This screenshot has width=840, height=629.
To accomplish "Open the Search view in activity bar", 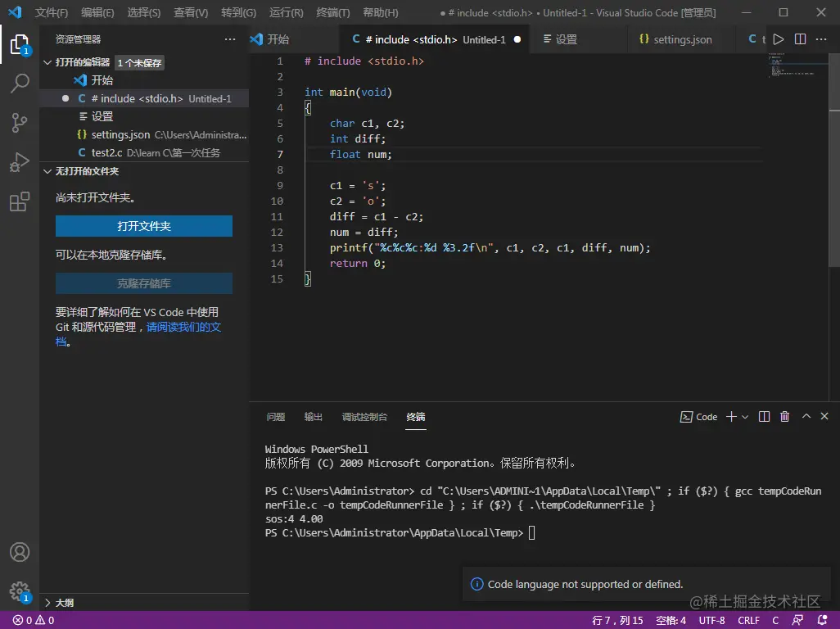I will (x=20, y=83).
